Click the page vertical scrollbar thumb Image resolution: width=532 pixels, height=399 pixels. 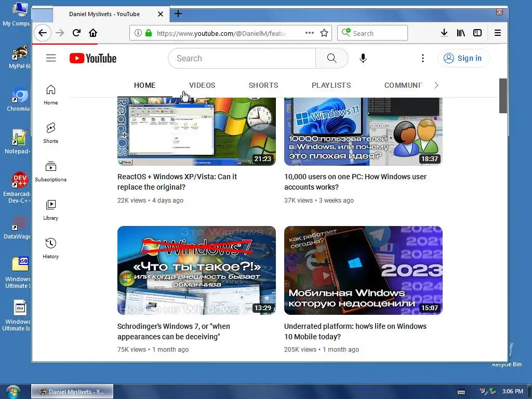(x=503, y=96)
